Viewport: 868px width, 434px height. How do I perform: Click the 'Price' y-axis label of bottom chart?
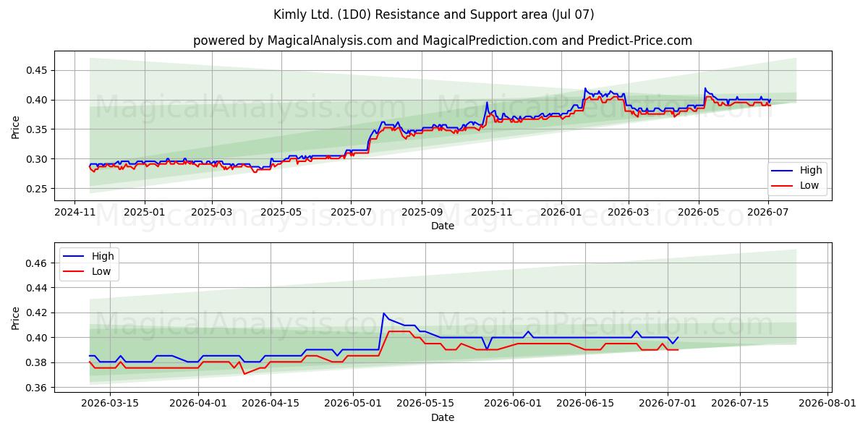(x=15, y=318)
